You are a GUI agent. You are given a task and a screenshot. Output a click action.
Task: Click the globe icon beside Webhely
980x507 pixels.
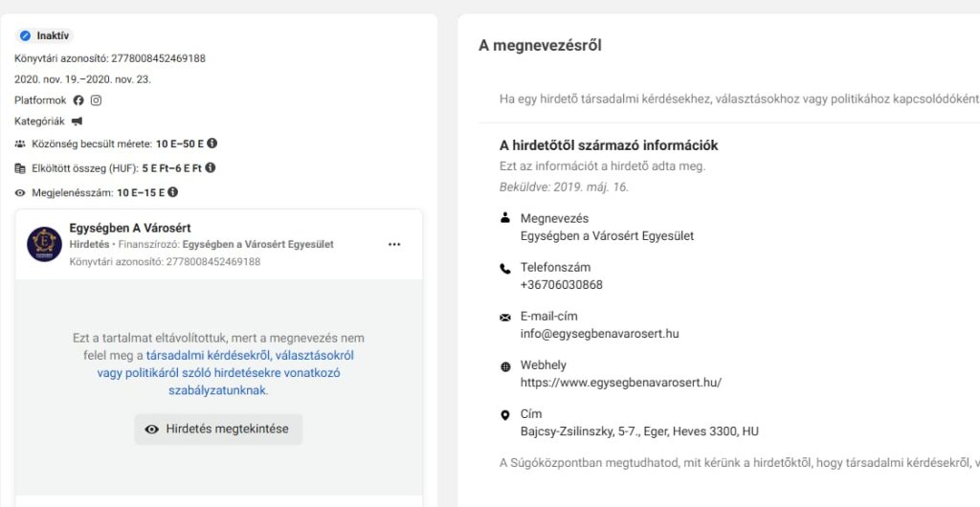pos(505,366)
